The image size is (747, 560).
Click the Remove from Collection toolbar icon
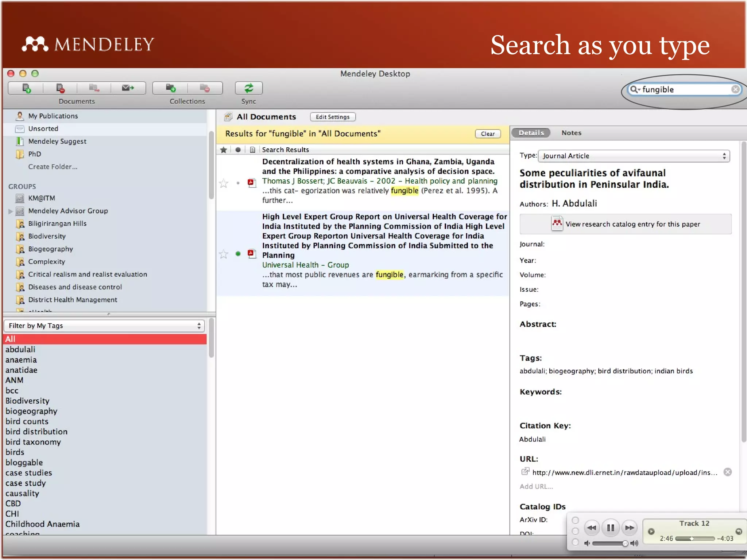(x=94, y=88)
